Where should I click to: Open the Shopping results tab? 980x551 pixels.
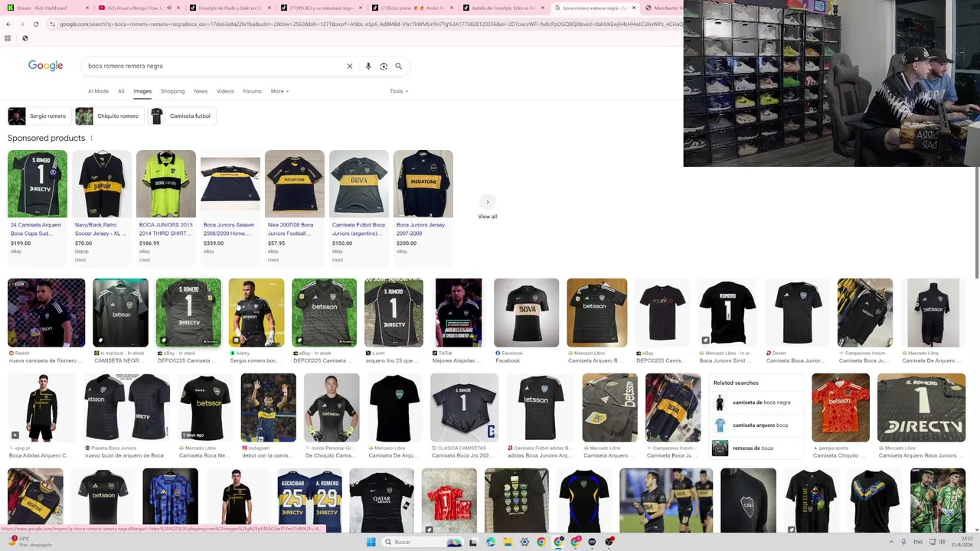172,91
